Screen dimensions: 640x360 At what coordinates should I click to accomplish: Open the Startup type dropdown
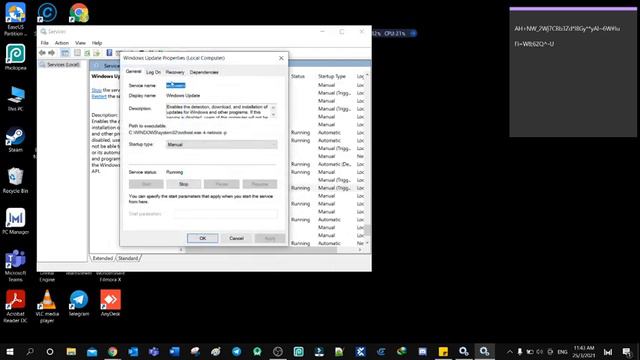tap(222, 144)
